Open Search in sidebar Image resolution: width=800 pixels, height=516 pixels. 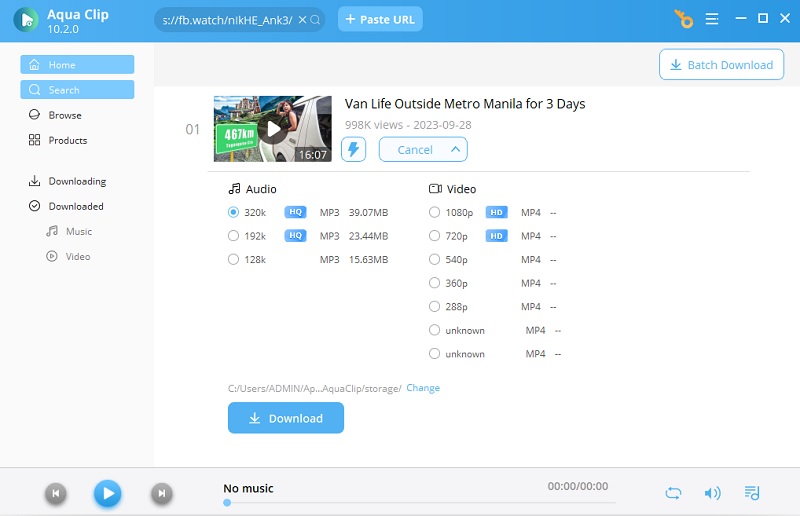pos(77,90)
